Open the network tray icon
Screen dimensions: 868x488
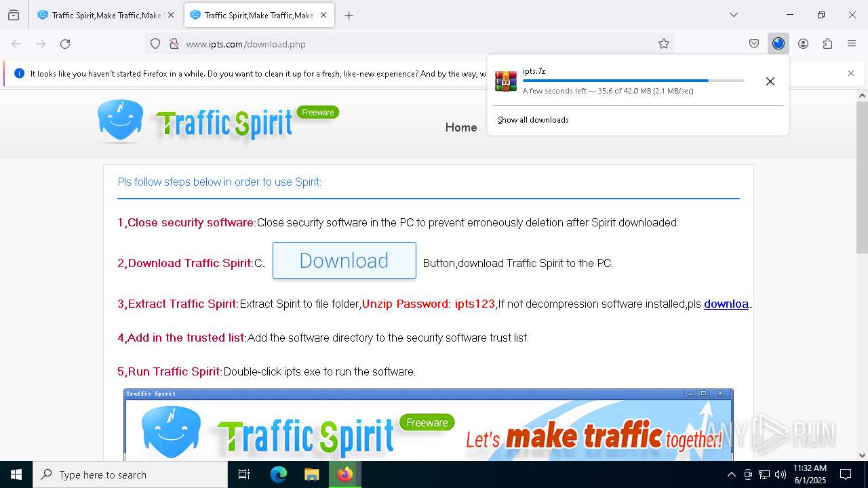tap(764, 474)
